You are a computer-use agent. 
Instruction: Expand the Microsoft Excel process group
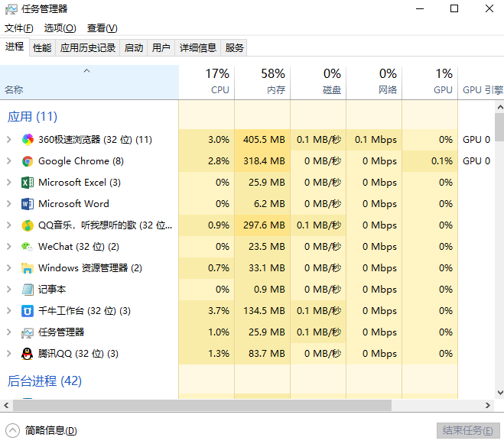pyautogui.click(x=9, y=183)
